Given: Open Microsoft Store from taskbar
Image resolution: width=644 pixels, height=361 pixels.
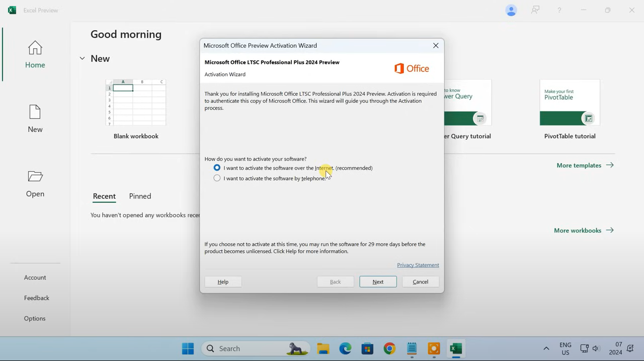Looking at the screenshot, I should [x=367, y=348].
